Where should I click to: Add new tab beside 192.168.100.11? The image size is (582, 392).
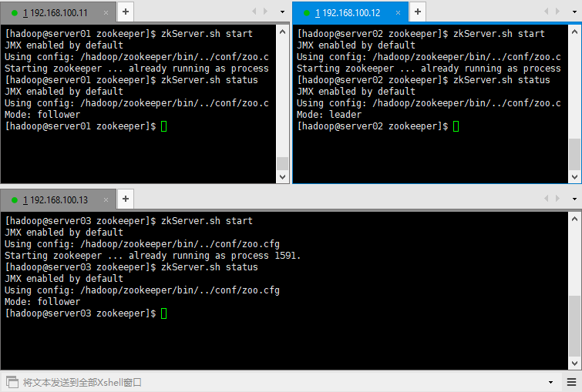tap(126, 12)
